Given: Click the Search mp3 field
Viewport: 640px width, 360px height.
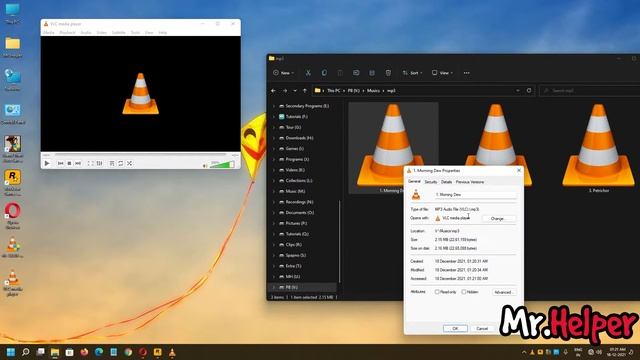Looking at the screenshot, I should coord(589,91).
